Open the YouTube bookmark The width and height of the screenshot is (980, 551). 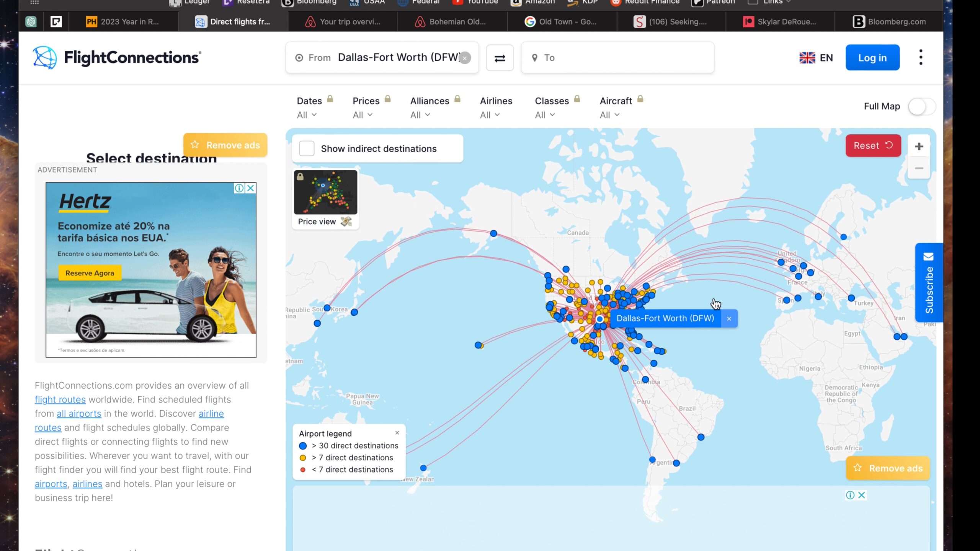click(x=475, y=2)
